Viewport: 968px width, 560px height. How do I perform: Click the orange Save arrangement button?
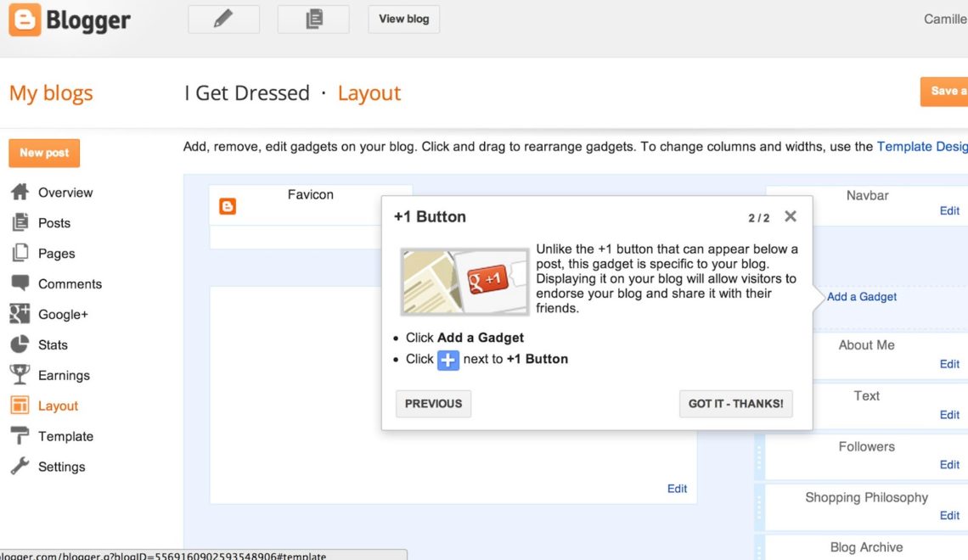coord(944,92)
